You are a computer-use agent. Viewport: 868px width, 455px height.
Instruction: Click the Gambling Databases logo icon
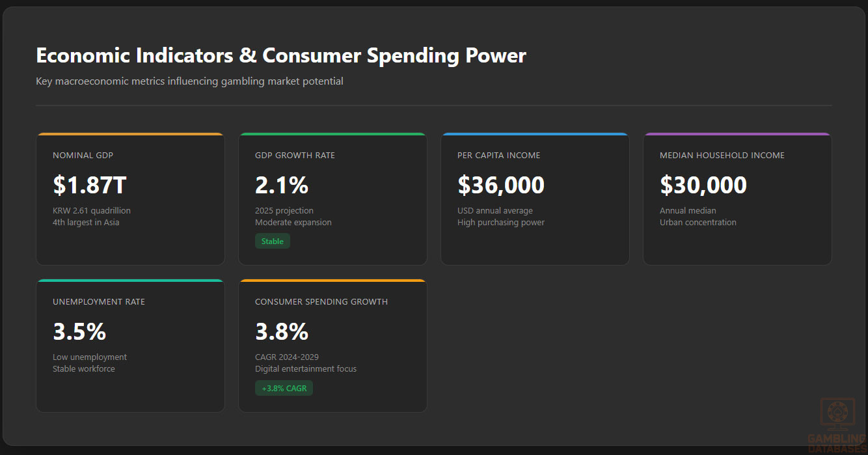(837, 414)
